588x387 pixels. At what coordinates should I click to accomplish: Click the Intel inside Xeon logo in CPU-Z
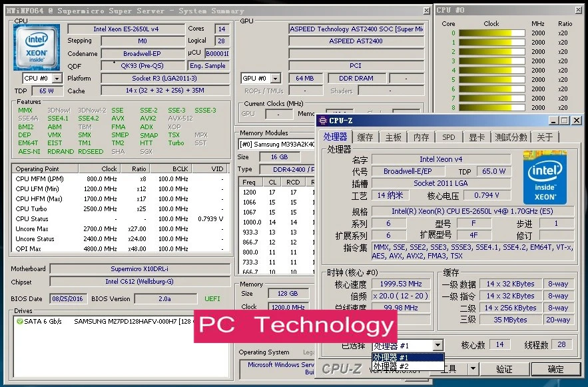pos(545,177)
